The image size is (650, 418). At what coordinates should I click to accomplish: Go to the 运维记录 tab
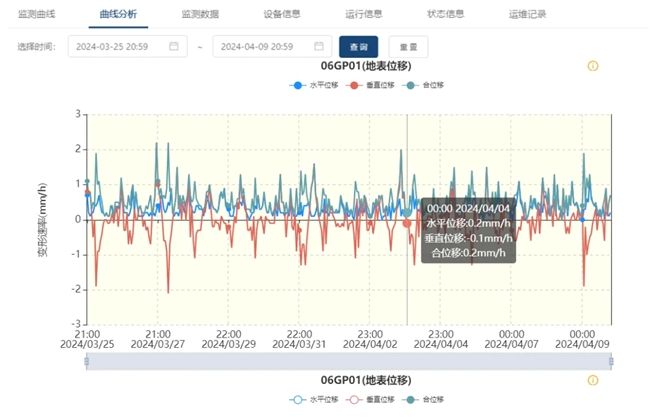pos(527,15)
